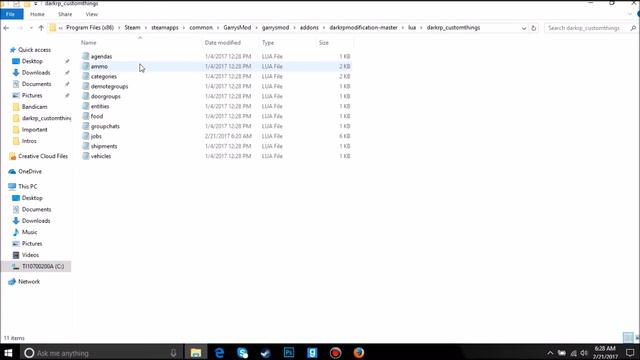
Task: Select the doorgroups file icon
Action: pyautogui.click(x=85, y=96)
